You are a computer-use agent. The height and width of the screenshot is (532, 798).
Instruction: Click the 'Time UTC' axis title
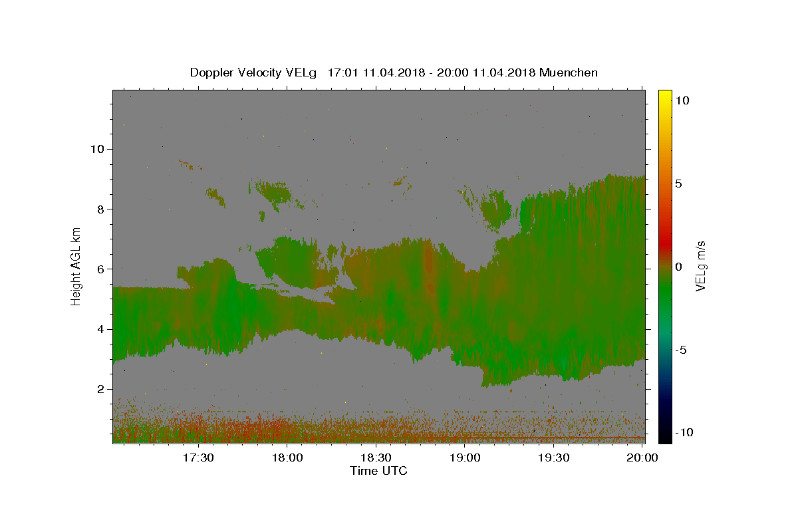pyautogui.click(x=378, y=471)
